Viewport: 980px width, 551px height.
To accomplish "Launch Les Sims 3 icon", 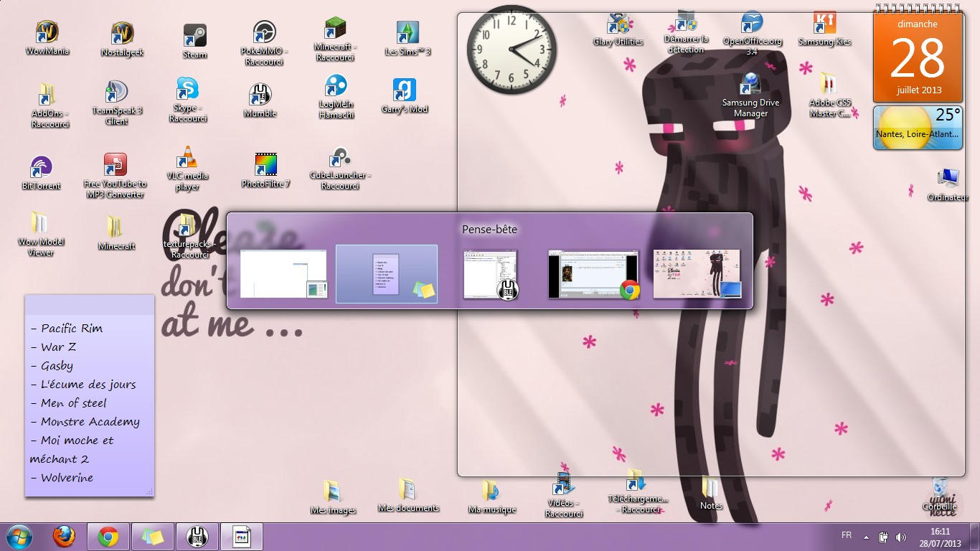I will tap(407, 33).
